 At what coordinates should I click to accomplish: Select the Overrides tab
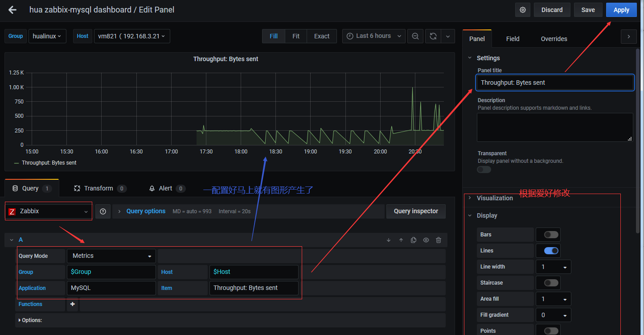tap(554, 39)
